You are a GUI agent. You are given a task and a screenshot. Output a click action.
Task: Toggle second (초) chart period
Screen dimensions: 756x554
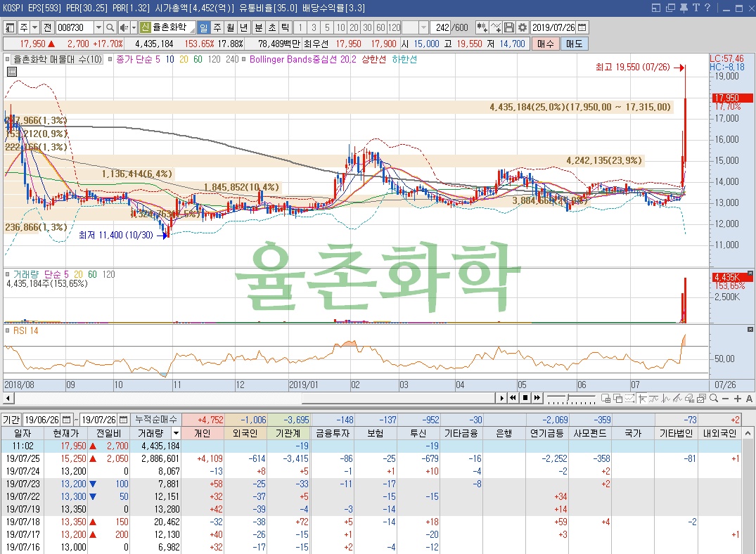click(x=272, y=27)
